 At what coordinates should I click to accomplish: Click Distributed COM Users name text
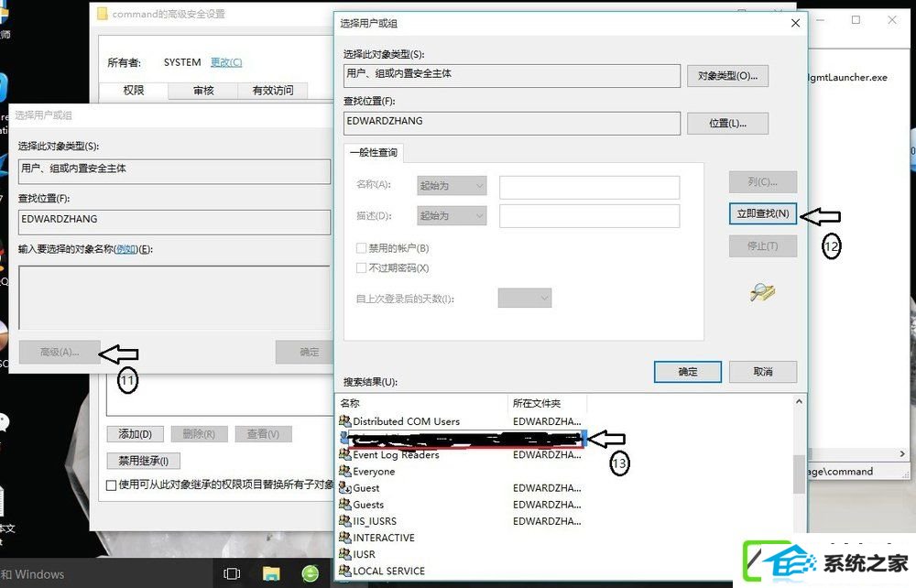pyautogui.click(x=406, y=421)
